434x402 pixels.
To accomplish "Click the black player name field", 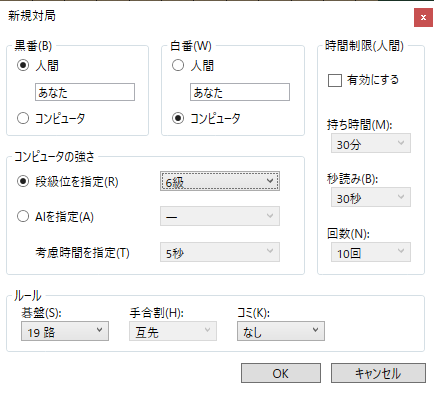I will (85, 92).
